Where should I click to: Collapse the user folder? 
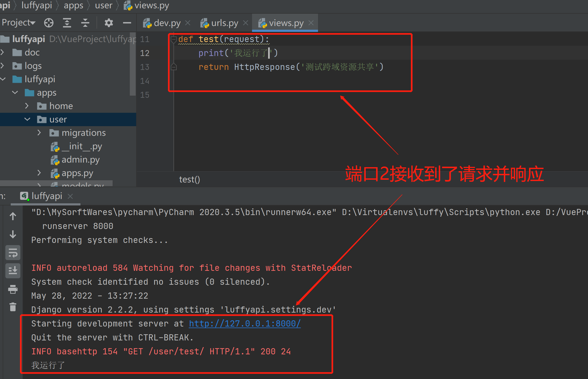(27, 119)
